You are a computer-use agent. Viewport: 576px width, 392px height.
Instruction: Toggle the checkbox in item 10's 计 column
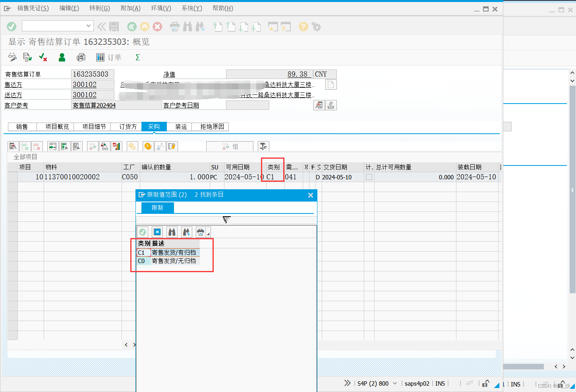coord(368,177)
